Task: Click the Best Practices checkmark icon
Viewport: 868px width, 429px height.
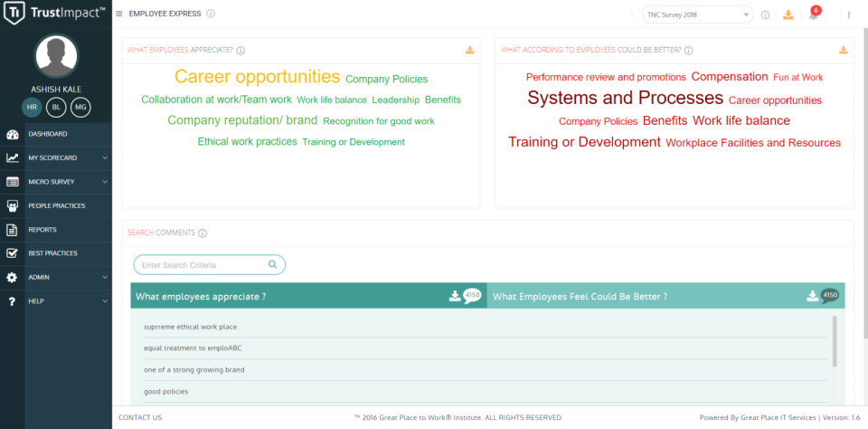Action: click(12, 253)
